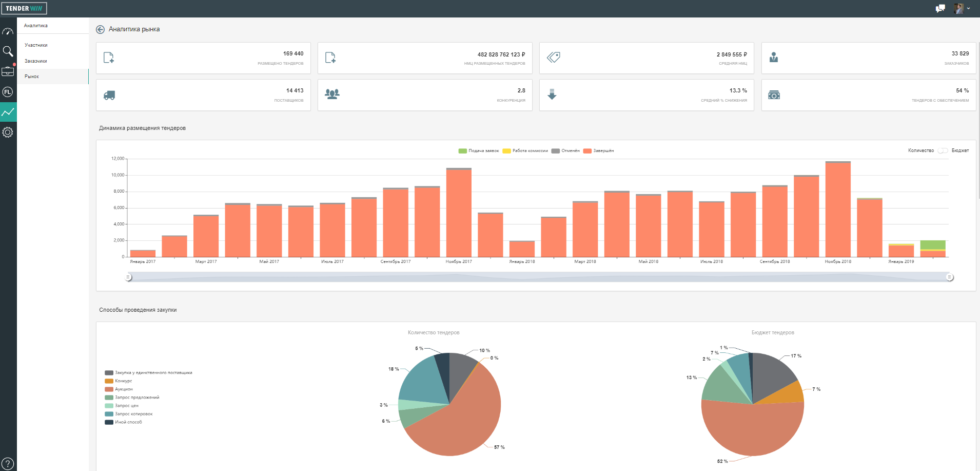Expand the user profile dropdown menu
This screenshot has width=980, height=471.
pyautogui.click(x=962, y=8)
